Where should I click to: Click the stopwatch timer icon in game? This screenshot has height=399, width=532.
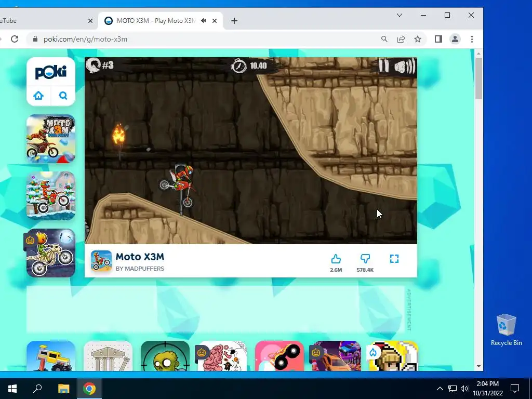pyautogui.click(x=238, y=65)
